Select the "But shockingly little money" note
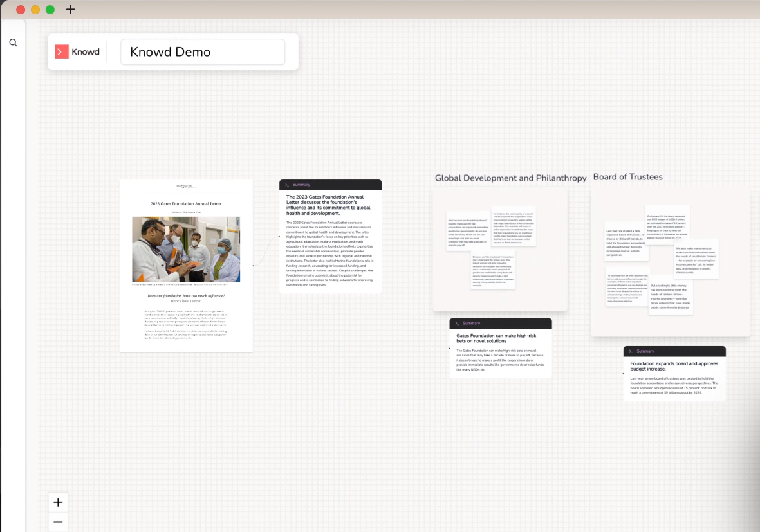760x532 pixels. 669,297
